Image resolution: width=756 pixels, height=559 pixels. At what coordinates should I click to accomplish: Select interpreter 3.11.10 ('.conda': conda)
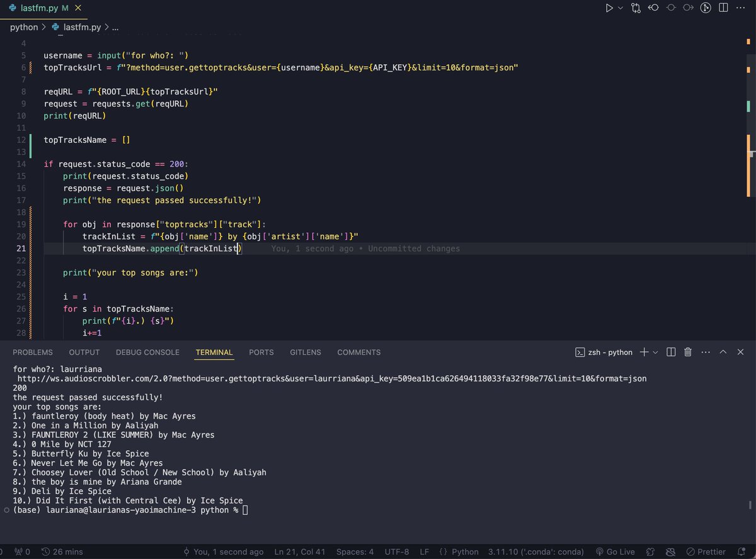[x=537, y=552]
